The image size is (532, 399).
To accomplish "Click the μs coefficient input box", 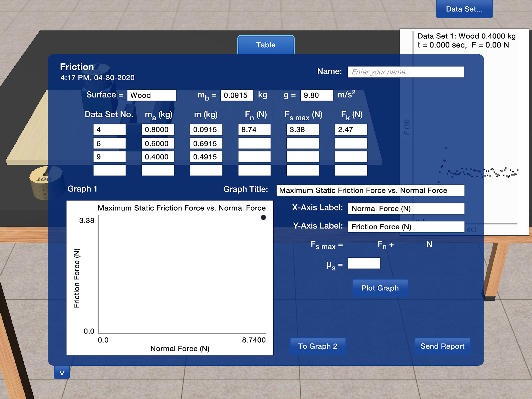I will pos(364,263).
